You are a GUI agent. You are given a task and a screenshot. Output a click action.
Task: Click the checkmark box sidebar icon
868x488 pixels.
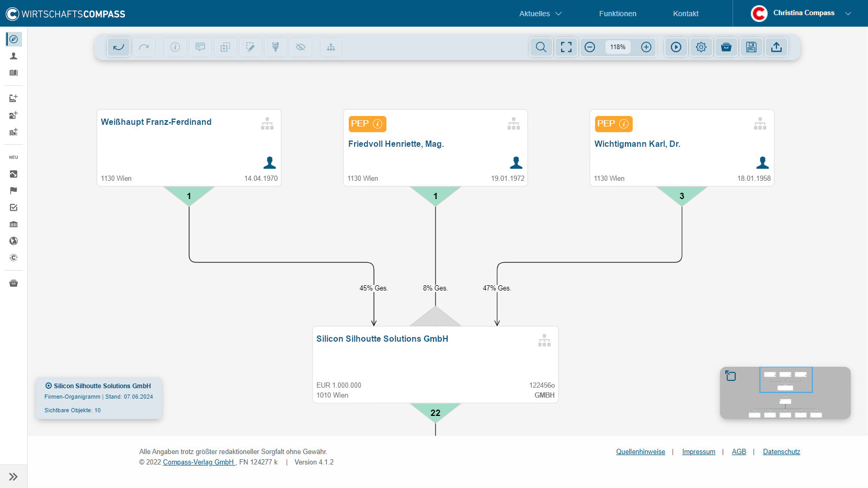(14, 207)
